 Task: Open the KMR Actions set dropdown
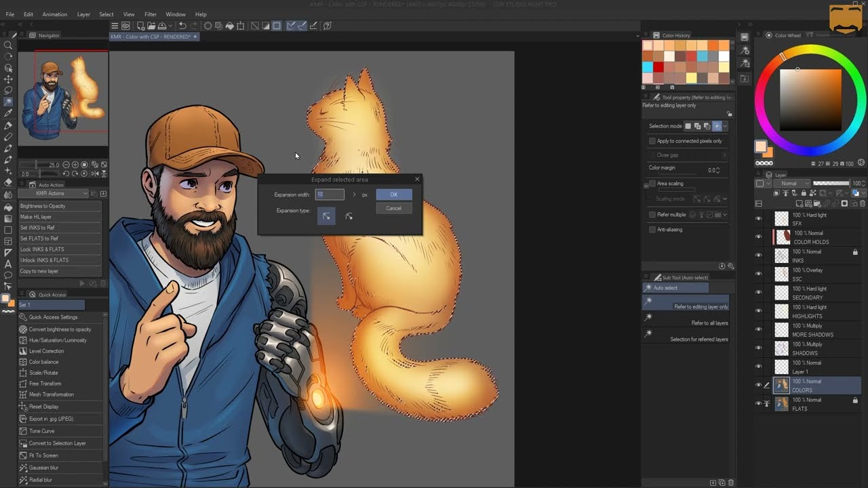point(54,194)
